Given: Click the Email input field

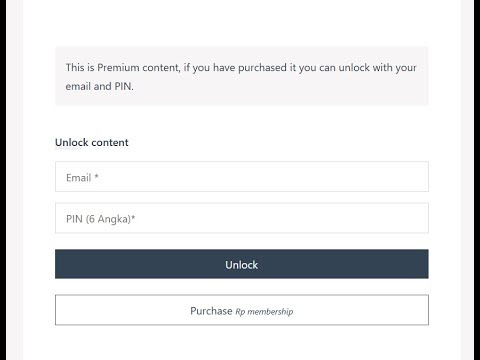Looking at the screenshot, I should [x=242, y=177].
